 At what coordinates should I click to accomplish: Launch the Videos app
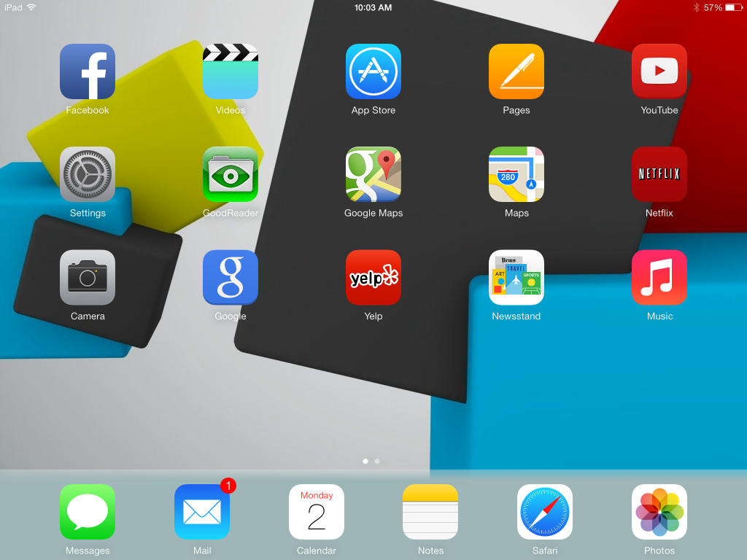(231, 71)
